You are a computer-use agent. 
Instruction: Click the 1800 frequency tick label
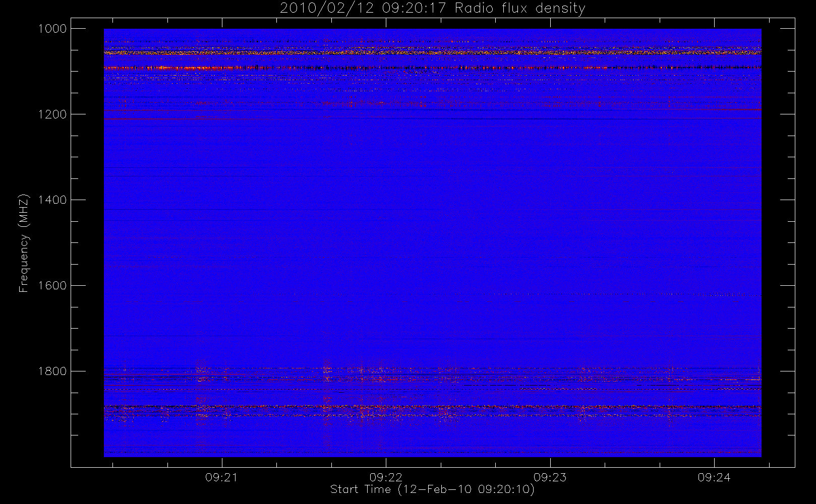[x=52, y=371]
